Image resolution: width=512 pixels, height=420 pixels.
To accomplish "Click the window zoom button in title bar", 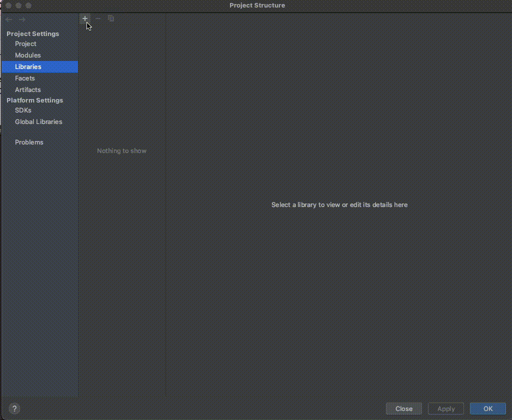I will pyautogui.click(x=28, y=5).
